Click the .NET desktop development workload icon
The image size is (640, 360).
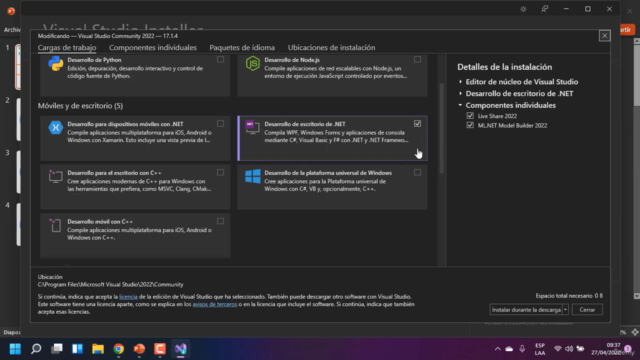point(252,127)
